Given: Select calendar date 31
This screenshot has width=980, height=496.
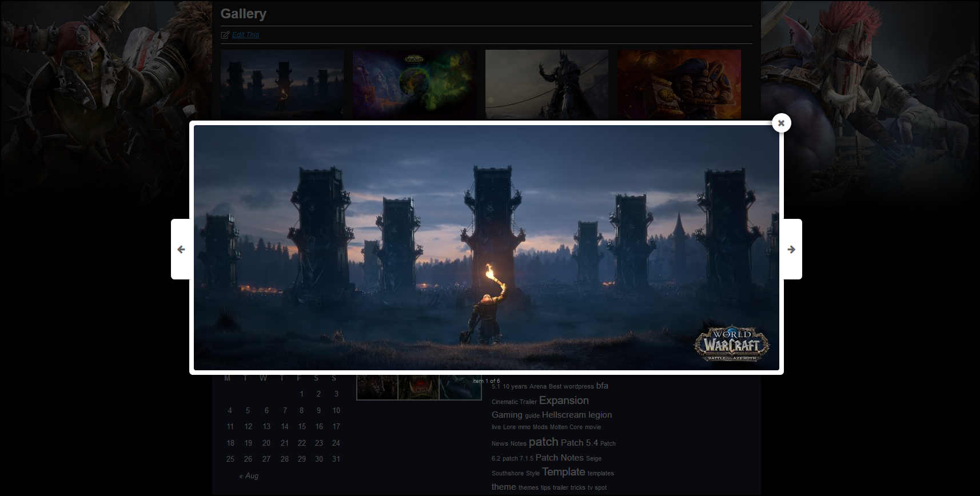Looking at the screenshot, I should 336,459.
